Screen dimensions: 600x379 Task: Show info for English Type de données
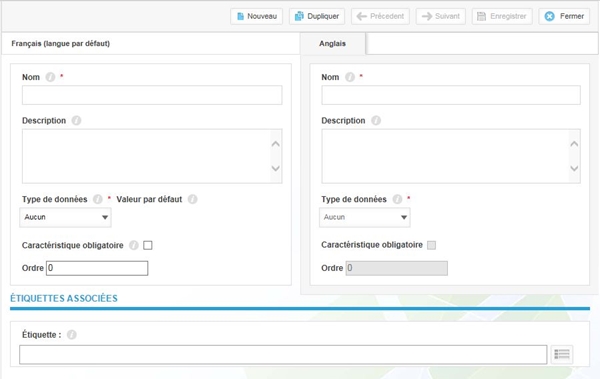[x=397, y=199]
